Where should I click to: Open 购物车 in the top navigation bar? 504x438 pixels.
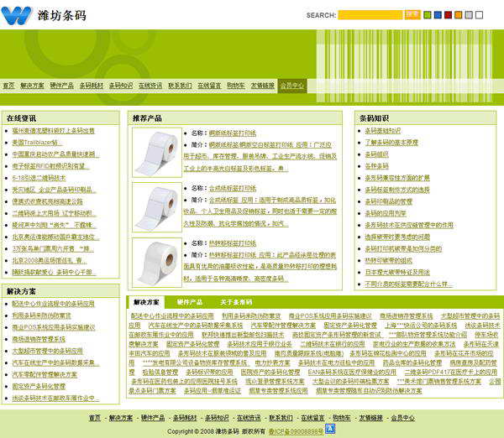(x=236, y=86)
